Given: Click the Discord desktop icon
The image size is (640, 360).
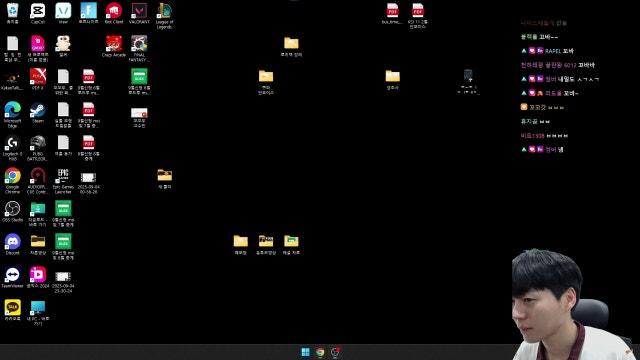Looking at the screenshot, I should 12,244.
